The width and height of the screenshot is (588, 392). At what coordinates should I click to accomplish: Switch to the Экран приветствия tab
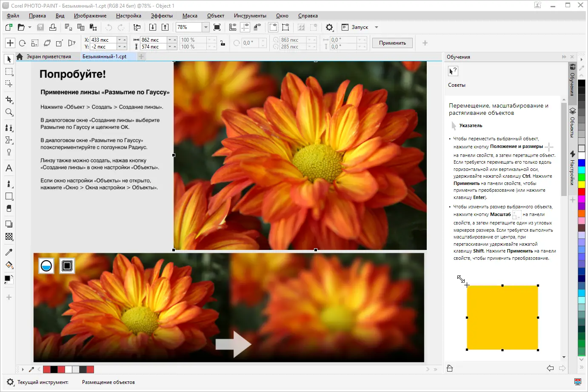coord(50,57)
